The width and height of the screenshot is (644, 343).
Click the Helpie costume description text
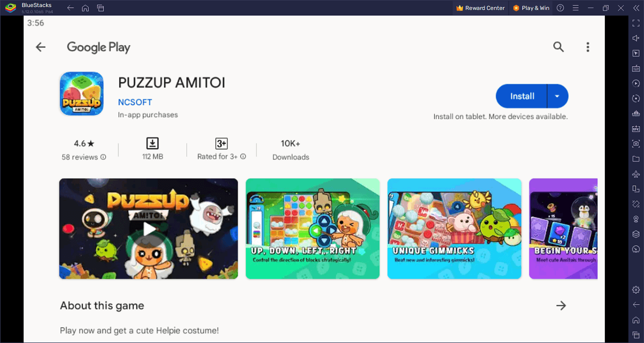pos(139,330)
